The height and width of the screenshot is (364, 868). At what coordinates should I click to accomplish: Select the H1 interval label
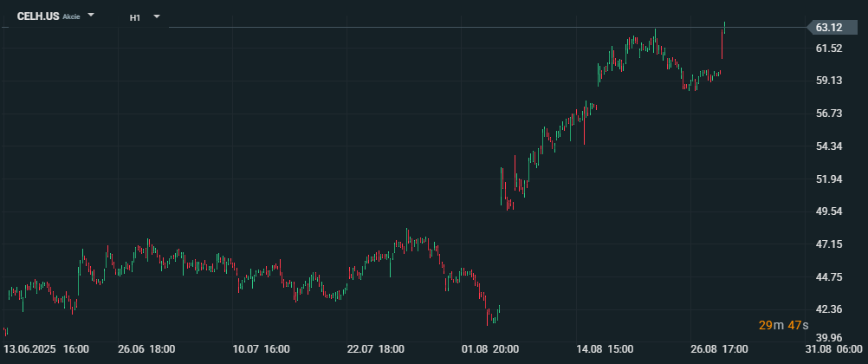pos(135,17)
